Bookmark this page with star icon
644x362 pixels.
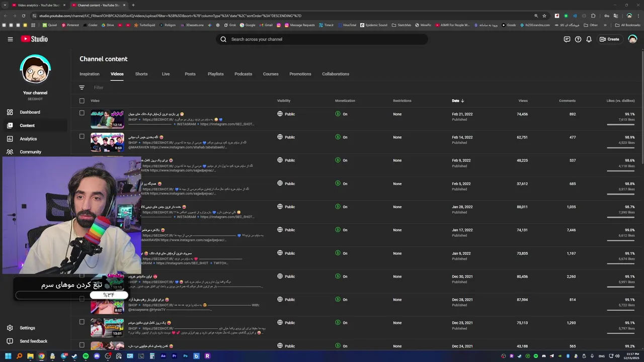pos(544,16)
